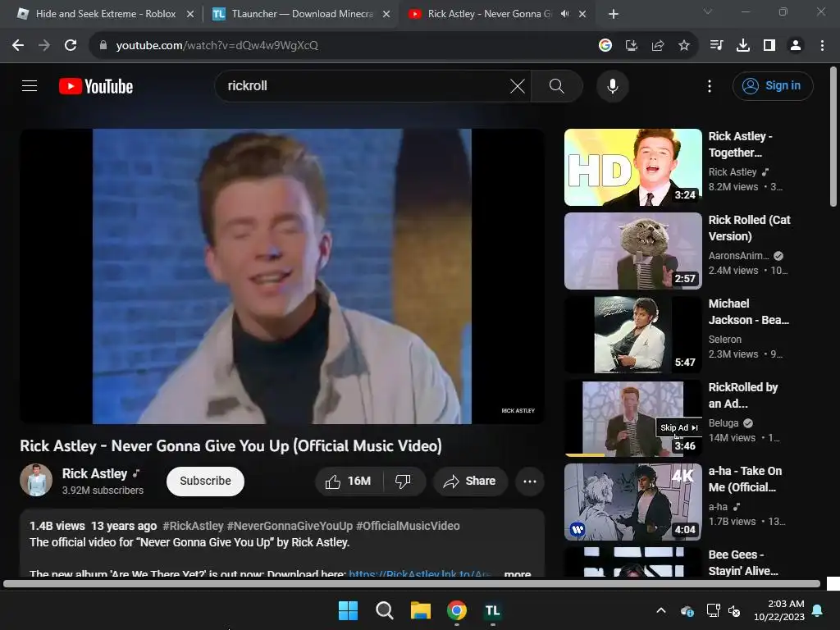Open Rick Astley - Together video thumbnail
The height and width of the screenshot is (630, 840).
[x=632, y=167]
